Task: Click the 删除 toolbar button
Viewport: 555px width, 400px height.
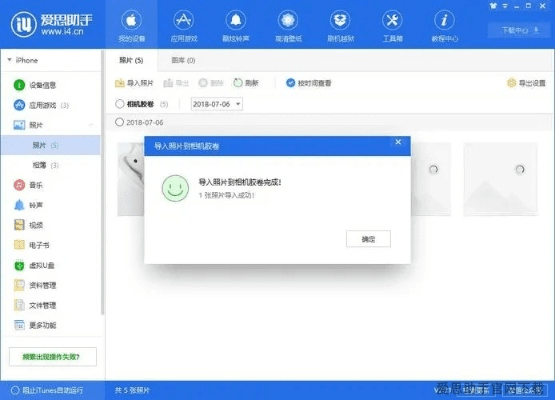Action: [211, 83]
